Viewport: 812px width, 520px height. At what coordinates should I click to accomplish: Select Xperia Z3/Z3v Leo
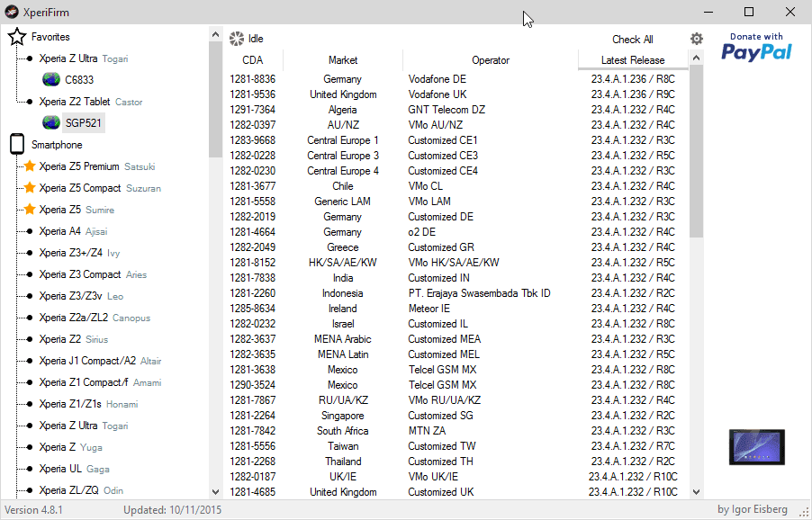click(x=81, y=296)
